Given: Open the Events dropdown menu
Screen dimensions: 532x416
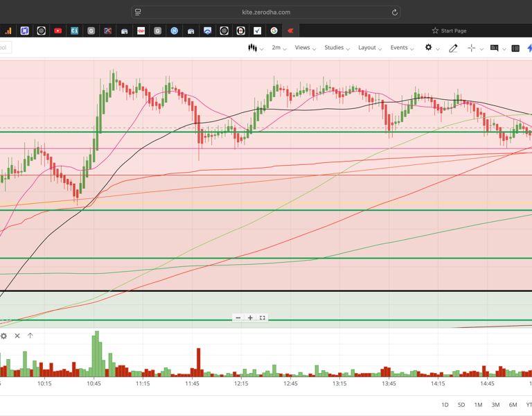Looking at the screenshot, I should [x=402, y=48].
